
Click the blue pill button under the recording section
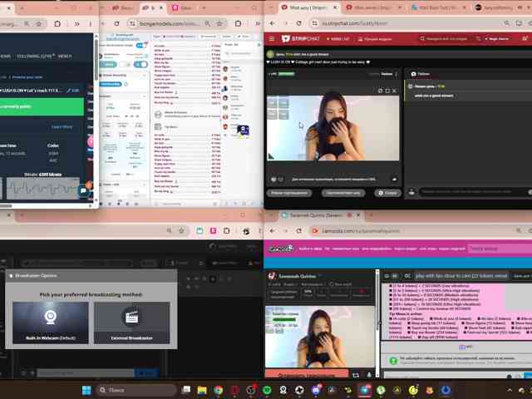[111, 84]
